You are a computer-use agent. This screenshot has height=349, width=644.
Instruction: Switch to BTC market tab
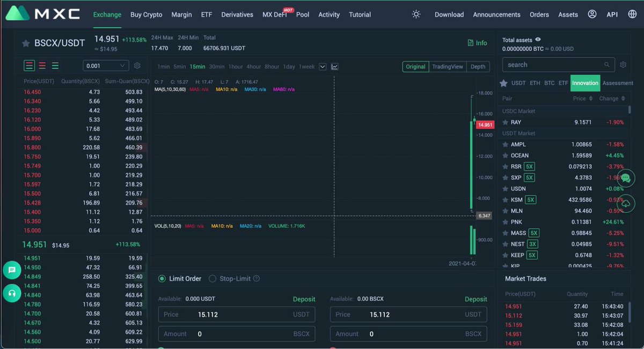tap(549, 83)
